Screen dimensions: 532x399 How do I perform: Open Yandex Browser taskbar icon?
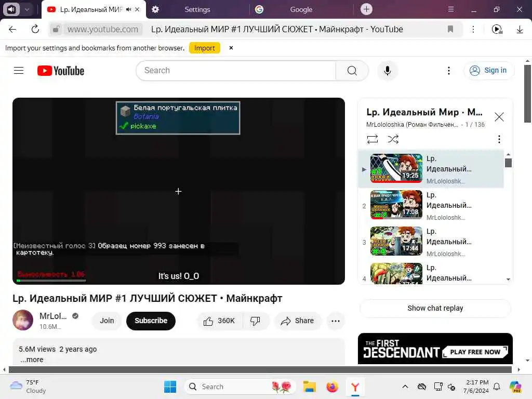click(x=355, y=387)
